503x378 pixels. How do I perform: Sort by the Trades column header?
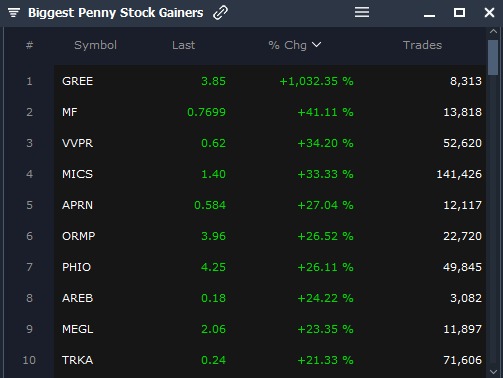[x=422, y=45]
